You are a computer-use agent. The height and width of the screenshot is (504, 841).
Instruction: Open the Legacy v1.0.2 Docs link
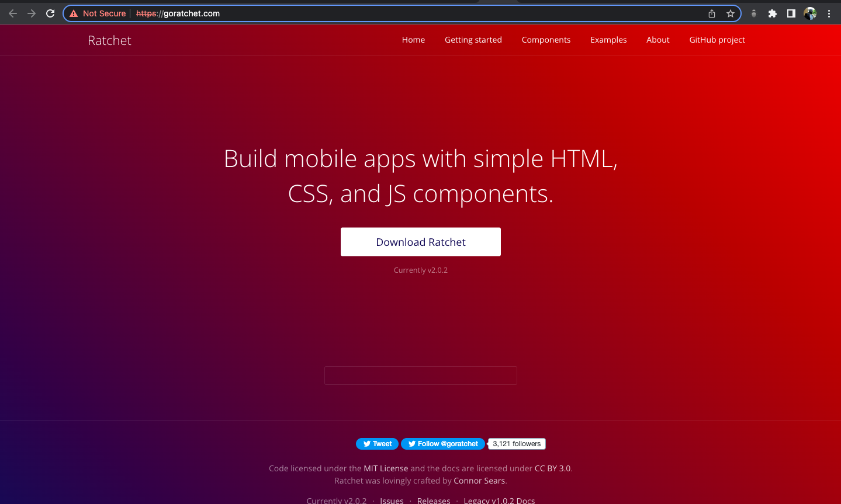[499, 500]
